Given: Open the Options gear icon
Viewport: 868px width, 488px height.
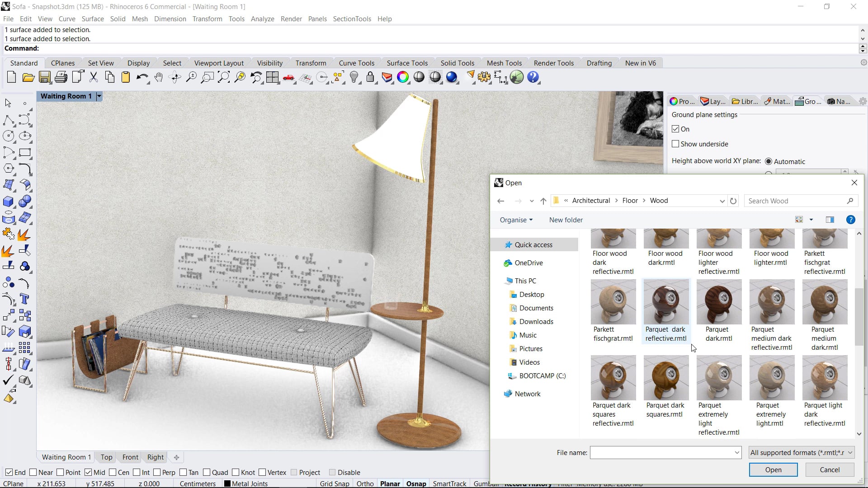Looking at the screenshot, I should coord(484,77).
